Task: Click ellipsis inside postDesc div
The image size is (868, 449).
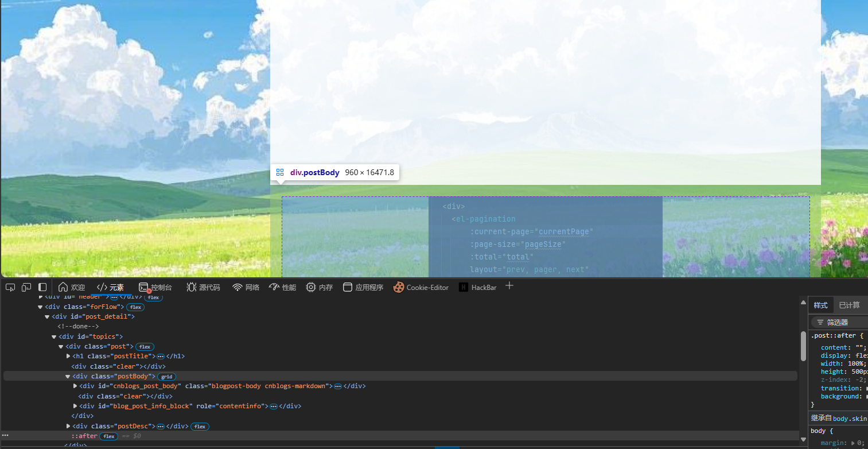Action: click(x=161, y=427)
